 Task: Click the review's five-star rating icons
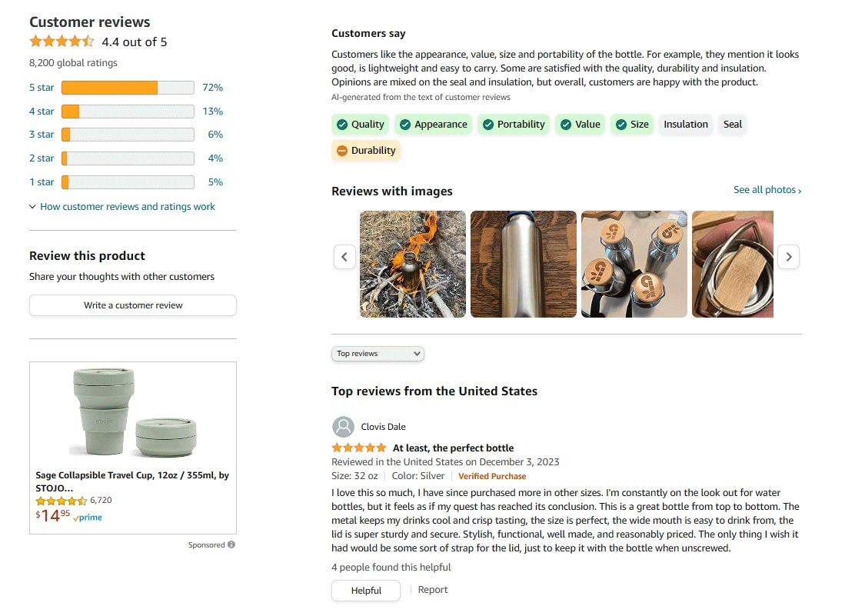pos(359,448)
